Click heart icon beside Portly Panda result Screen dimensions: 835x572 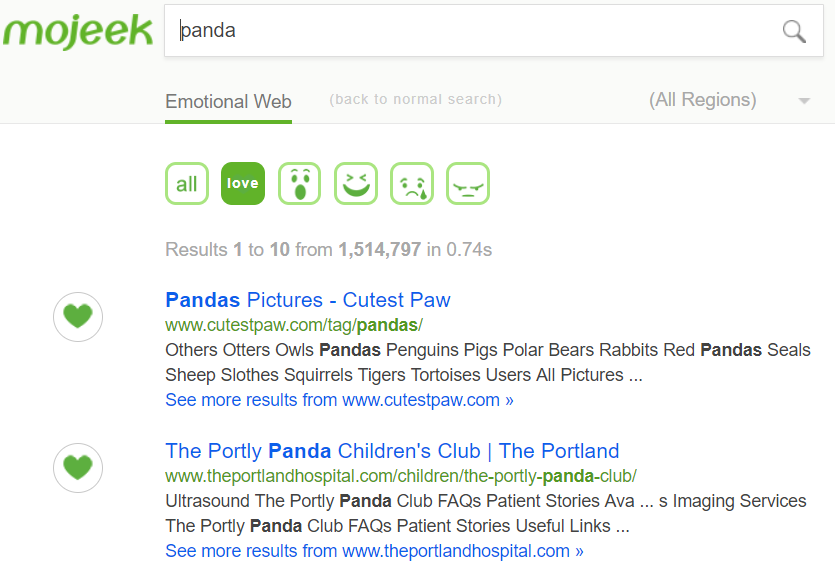click(78, 467)
